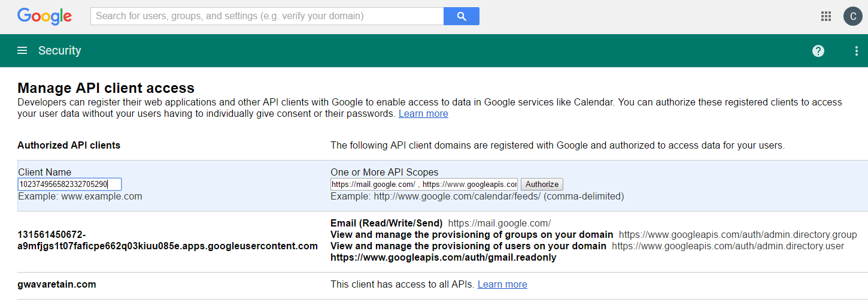The image size is (868, 308).
Task: Focus the admin console search field
Action: pyautogui.click(x=267, y=16)
